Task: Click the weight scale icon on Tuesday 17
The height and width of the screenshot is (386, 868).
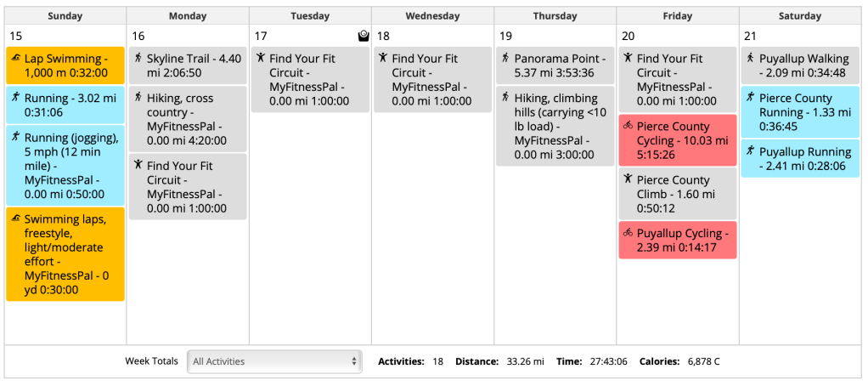Action: tap(364, 36)
